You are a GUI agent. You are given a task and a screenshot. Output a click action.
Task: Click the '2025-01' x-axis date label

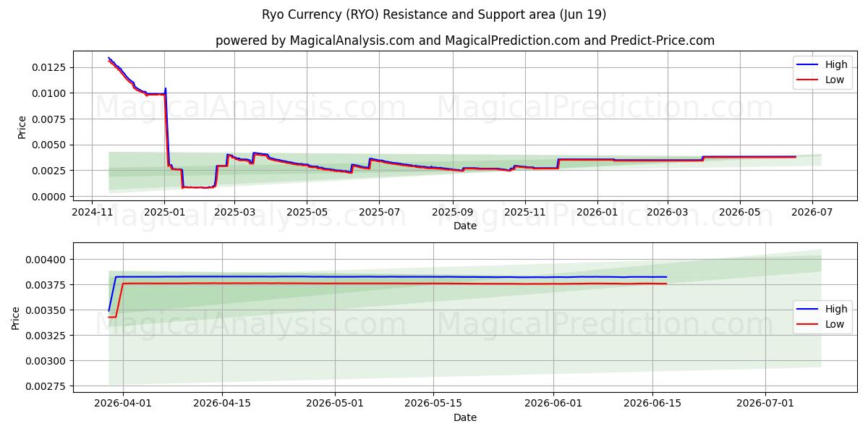[x=165, y=213]
